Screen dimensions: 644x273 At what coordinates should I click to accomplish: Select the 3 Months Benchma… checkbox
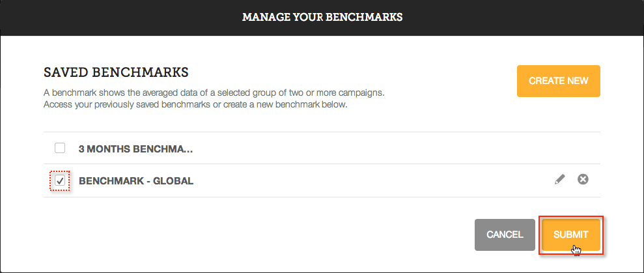pyautogui.click(x=60, y=148)
